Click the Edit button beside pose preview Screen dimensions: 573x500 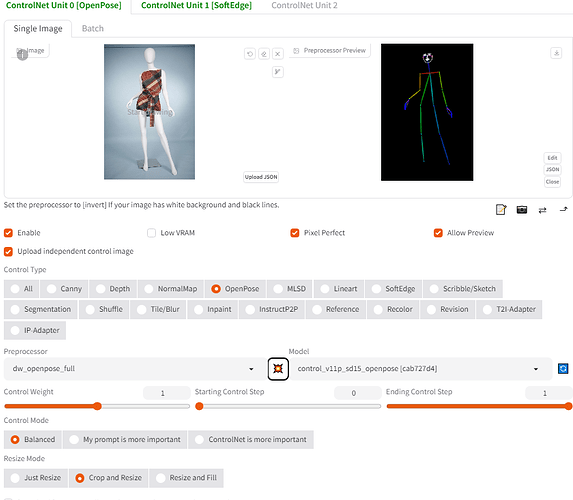[552, 158]
